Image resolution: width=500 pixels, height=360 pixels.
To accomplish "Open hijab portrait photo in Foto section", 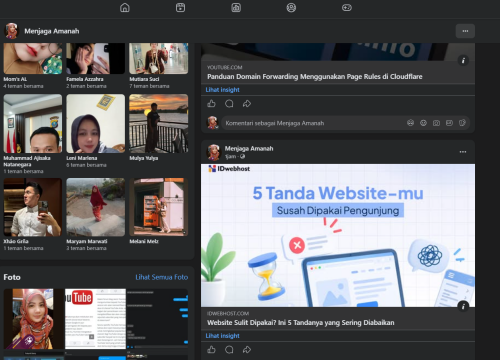I will click(x=33, y=319).
